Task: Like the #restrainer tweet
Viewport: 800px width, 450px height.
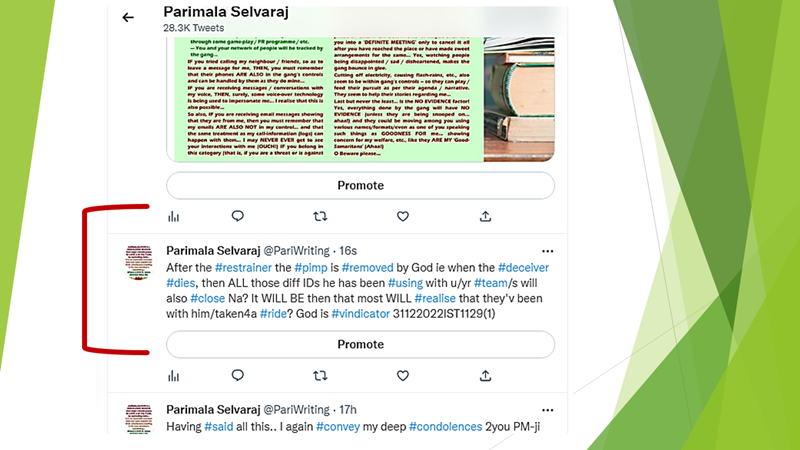Action: pos(403,376)
